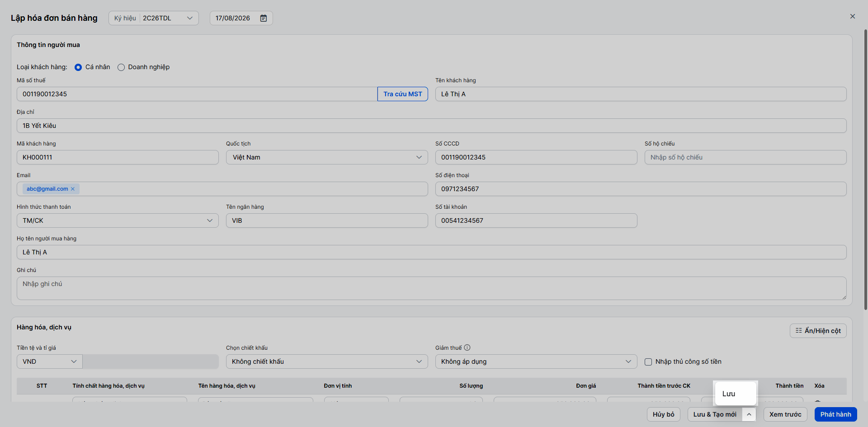Enable Nhập thủ công số tiền checkbox
Viewport: 868px width, 427px height.
[648, 362]
